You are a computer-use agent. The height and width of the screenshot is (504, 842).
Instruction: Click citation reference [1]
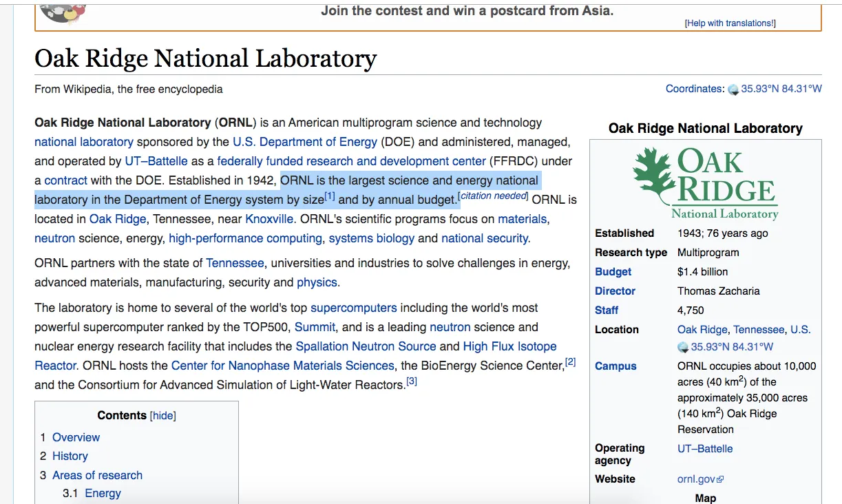[330, 197]
